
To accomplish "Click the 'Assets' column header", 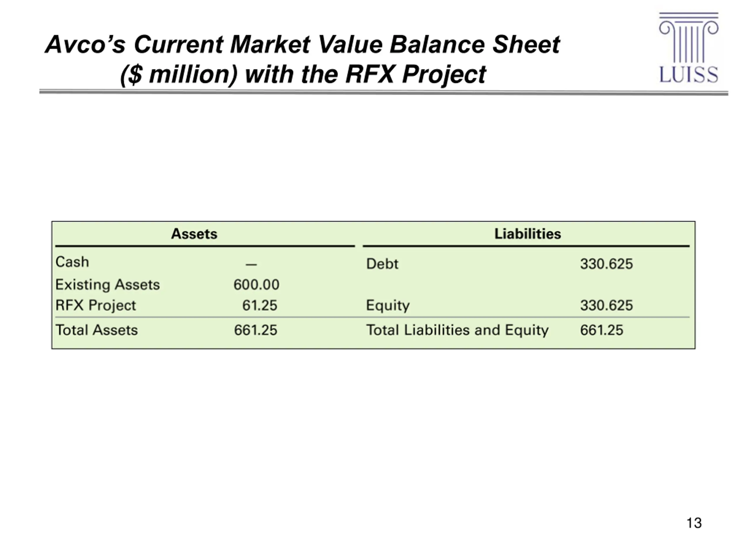I will [x=194, y=234].
